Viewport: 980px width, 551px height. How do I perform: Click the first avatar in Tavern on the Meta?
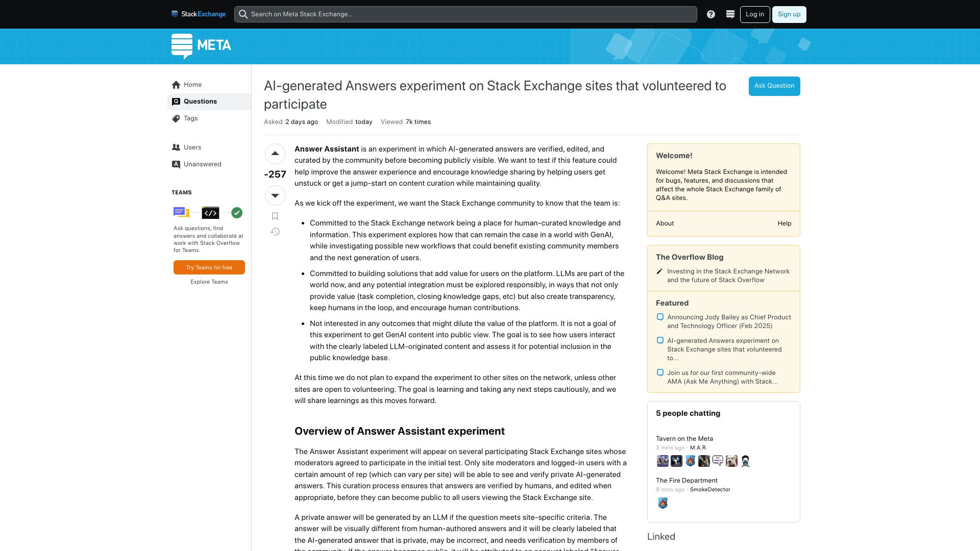663,461
